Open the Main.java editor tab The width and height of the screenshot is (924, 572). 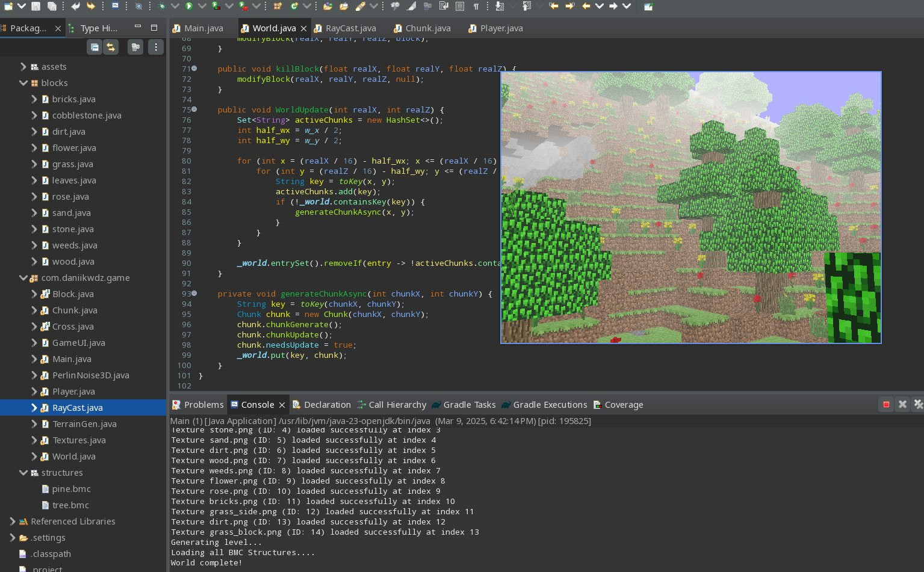click(198, 28)
